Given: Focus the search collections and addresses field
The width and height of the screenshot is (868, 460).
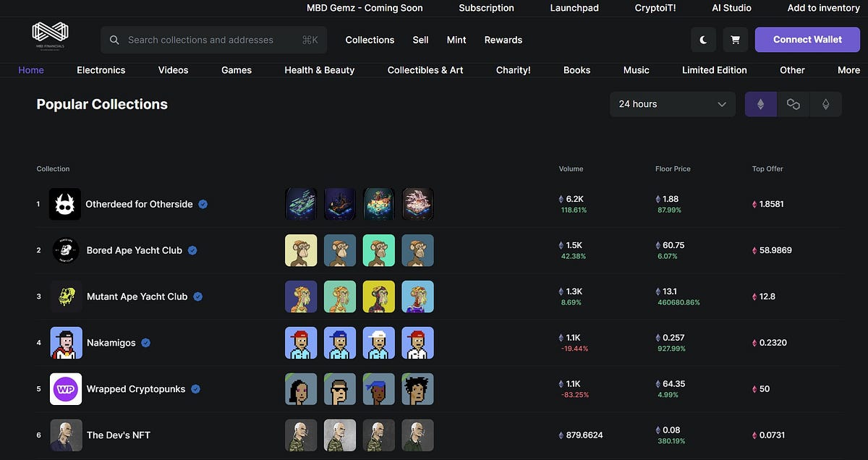Looking at the screenshot, I should point(214,40).
